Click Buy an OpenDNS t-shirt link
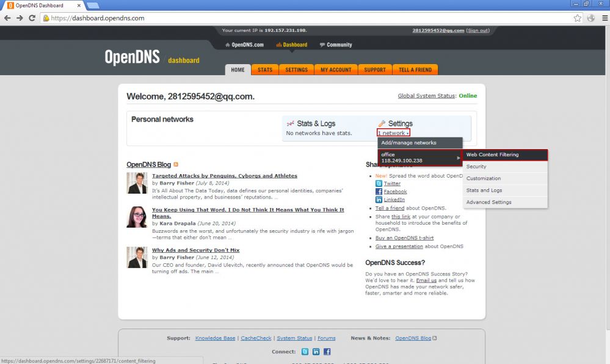The width and height of the screenshot is (610, 364). (x=405, y=238)
